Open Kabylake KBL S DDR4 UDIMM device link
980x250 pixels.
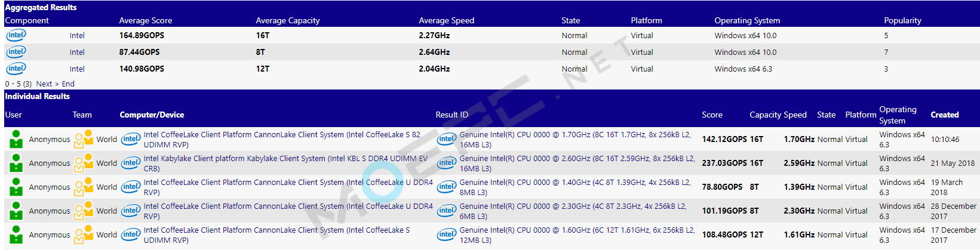[x=285, y=163]
